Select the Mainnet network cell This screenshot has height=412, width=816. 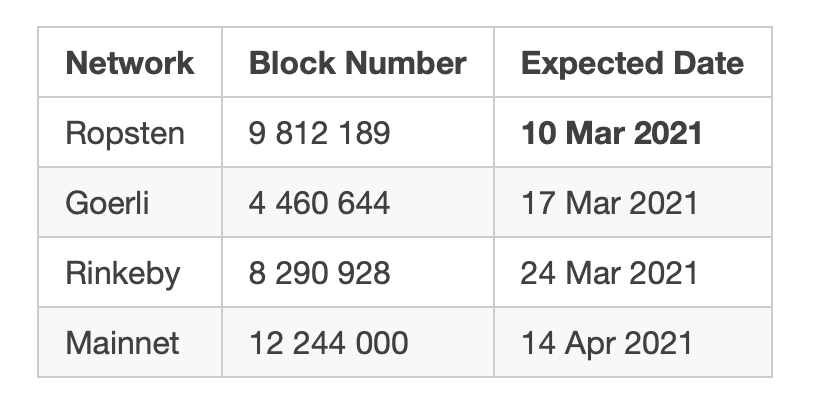click(x=122, y=343)
